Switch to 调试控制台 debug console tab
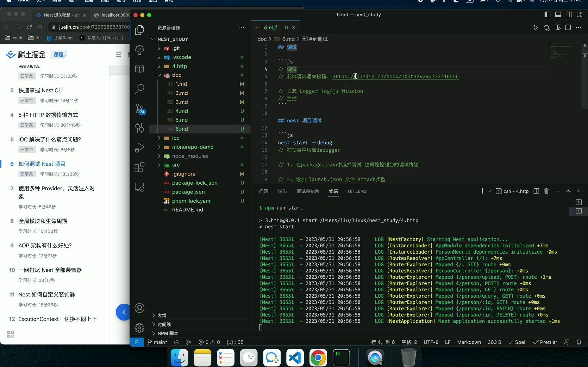Viewport: 588px width, 367px height. [308, 191]
